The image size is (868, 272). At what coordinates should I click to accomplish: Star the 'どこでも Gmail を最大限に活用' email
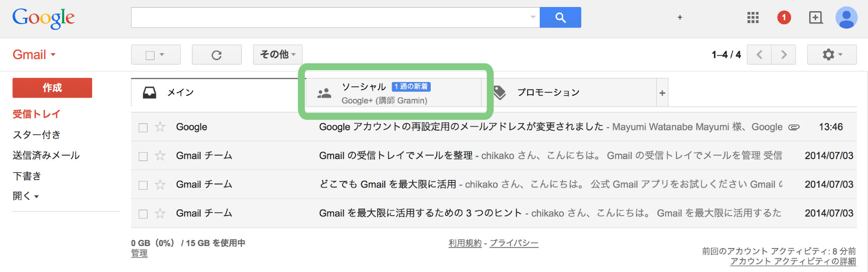160,185
